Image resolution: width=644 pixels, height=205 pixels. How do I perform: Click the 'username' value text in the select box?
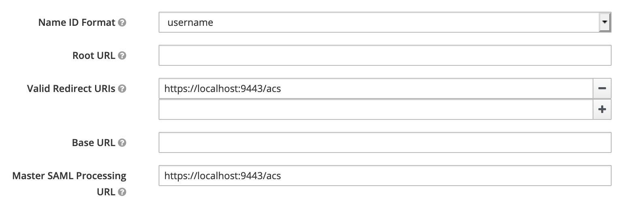190,23
